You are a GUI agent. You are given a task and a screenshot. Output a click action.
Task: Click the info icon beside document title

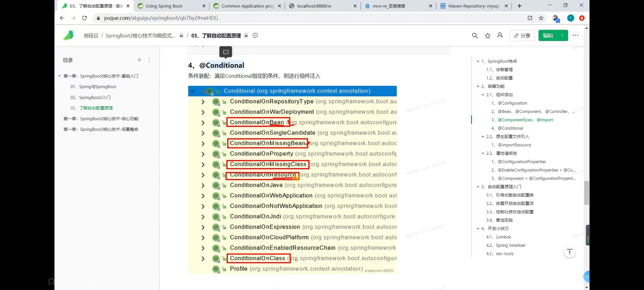(255, 35)
